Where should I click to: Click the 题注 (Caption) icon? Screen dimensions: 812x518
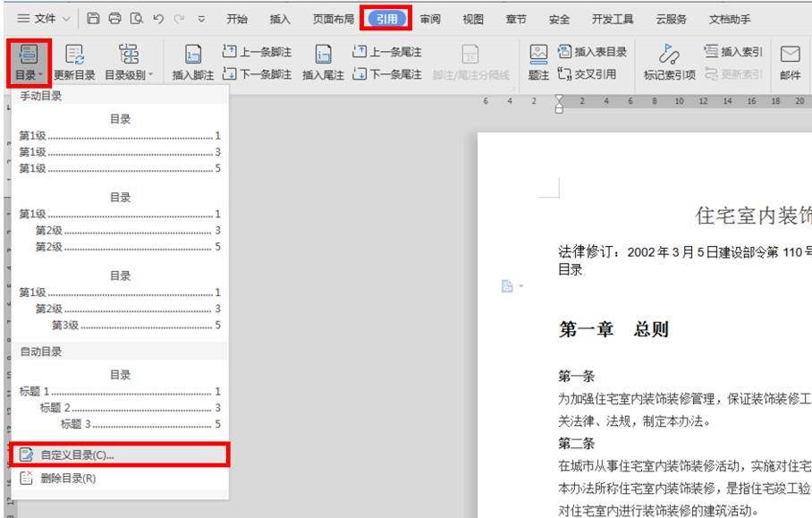click(539, 54)
